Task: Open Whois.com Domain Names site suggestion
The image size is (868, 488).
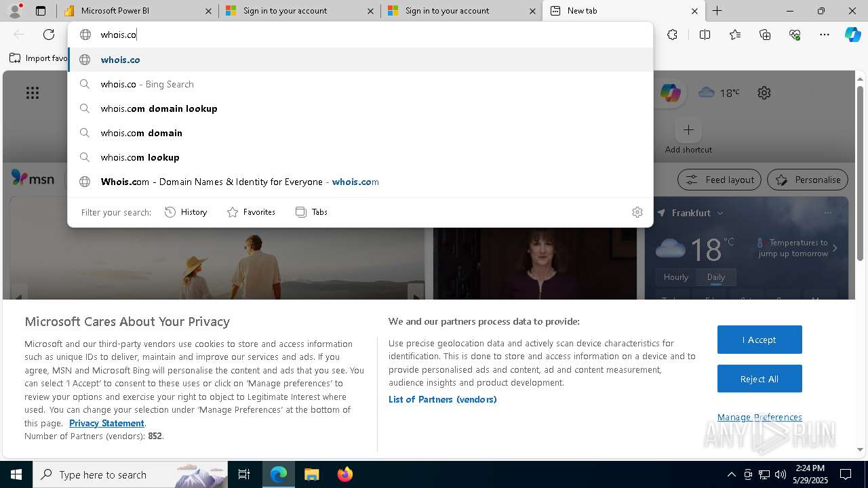Action: (360, 182)
